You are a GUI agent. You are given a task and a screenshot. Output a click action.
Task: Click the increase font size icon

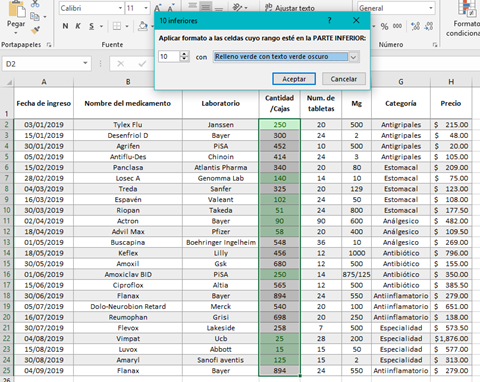pyautogui.click(x=158, y=8)
